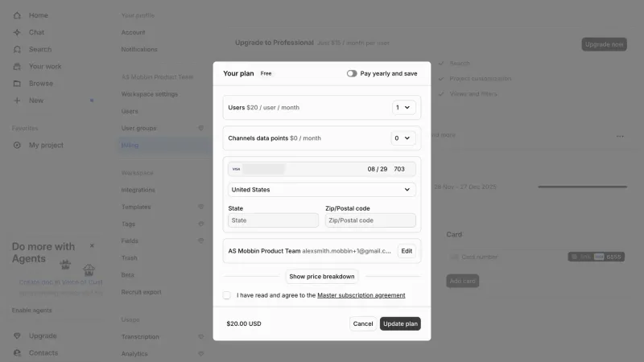Open the Master subscription agreement link
Screen dimensions: 644x362
(x=361, y=295)
